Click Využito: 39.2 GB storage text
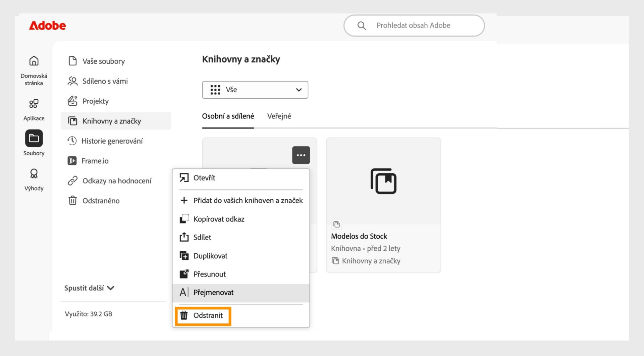This screenshot has width=644, height=356. point(89,314)
